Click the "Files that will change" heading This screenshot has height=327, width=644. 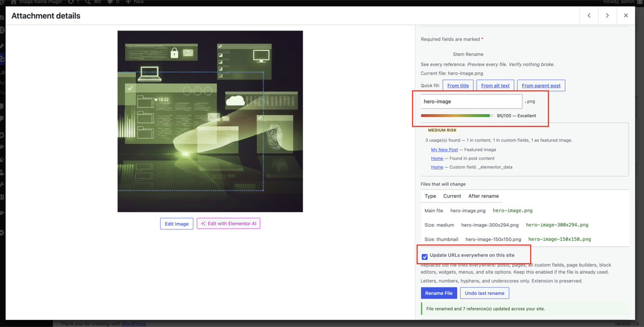tap(443, 184)
